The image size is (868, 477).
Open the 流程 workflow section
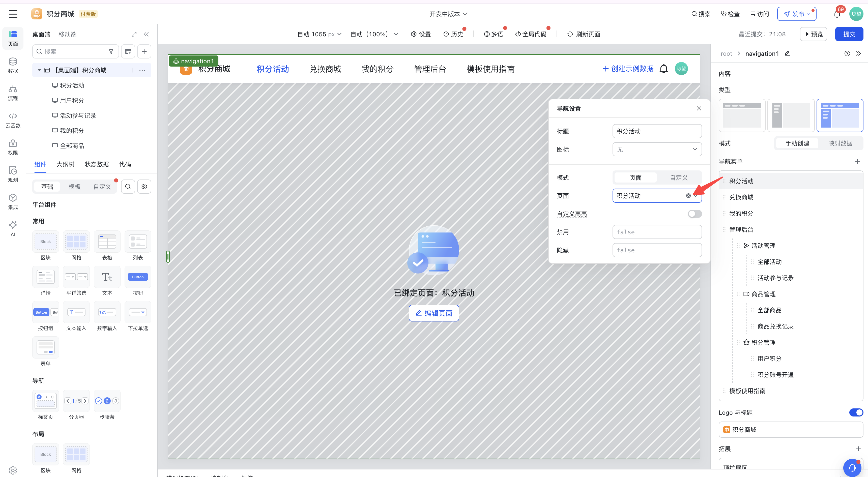[13, 93]
